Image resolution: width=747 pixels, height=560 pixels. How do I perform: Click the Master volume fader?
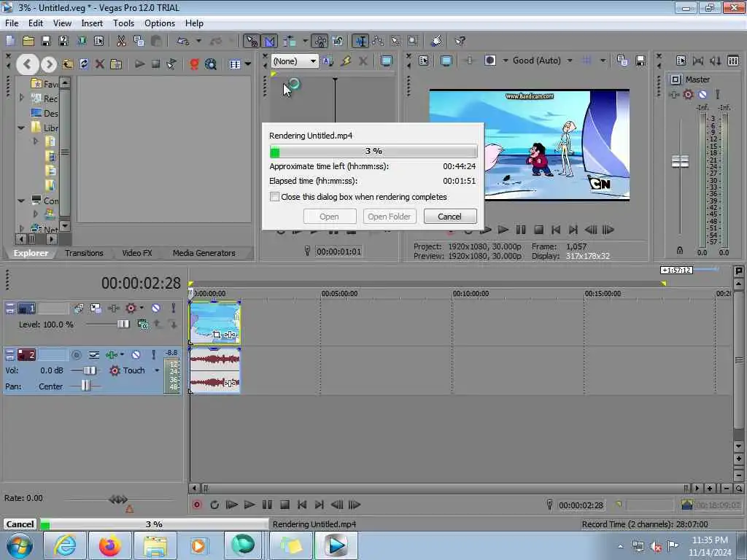(680, 161)
